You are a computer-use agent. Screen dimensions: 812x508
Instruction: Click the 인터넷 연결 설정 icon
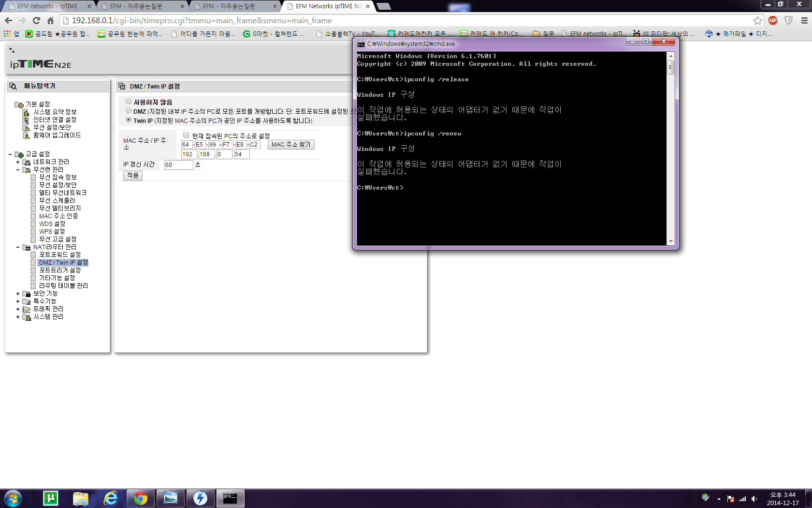point(27,120)
